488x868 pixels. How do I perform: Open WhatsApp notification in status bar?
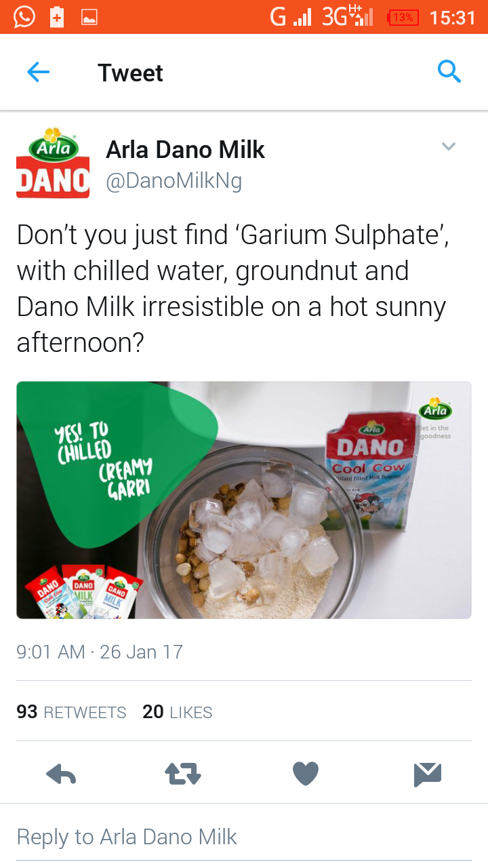coord(24,17)
